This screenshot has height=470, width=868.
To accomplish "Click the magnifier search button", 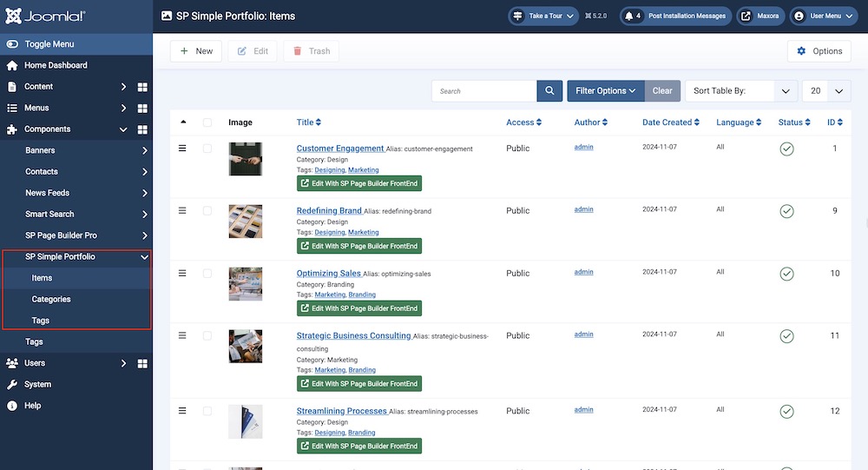I will click(x=549, y=91).
